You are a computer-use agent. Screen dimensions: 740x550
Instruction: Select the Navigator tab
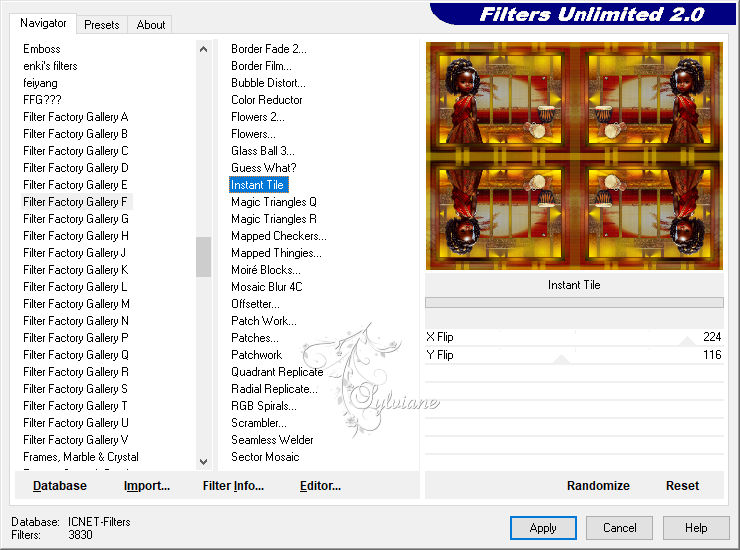click(x=43, y=23)
